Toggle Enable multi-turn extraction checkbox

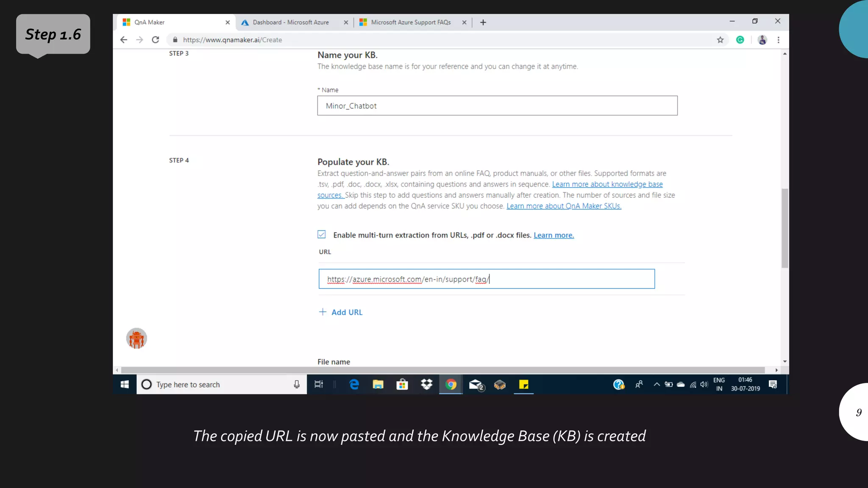tap(322, 235)
